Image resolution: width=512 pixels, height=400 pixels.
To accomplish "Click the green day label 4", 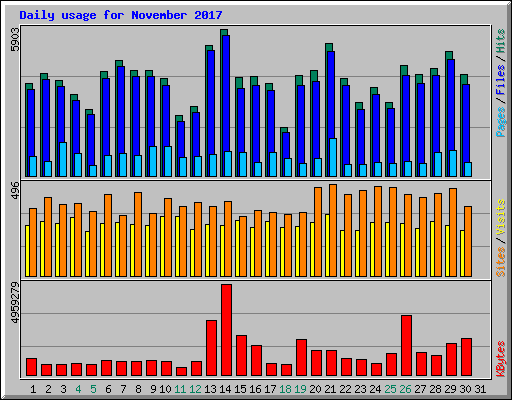I will tap(78, 389).
